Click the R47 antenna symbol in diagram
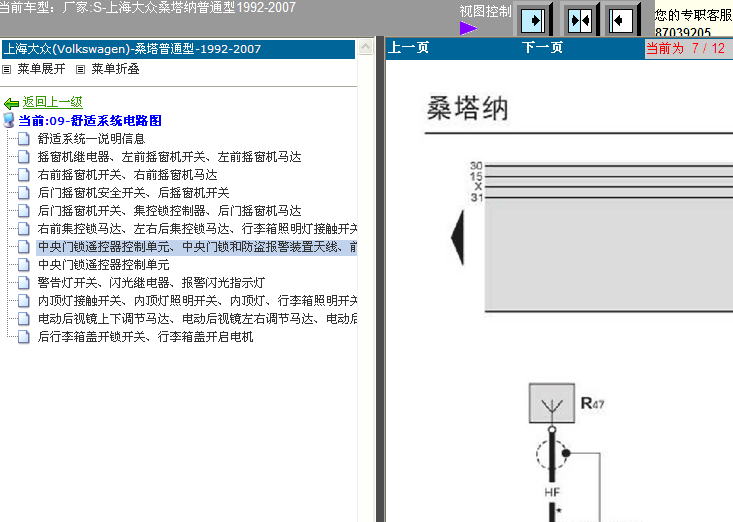Screen dimensions: 733x522 552,403
